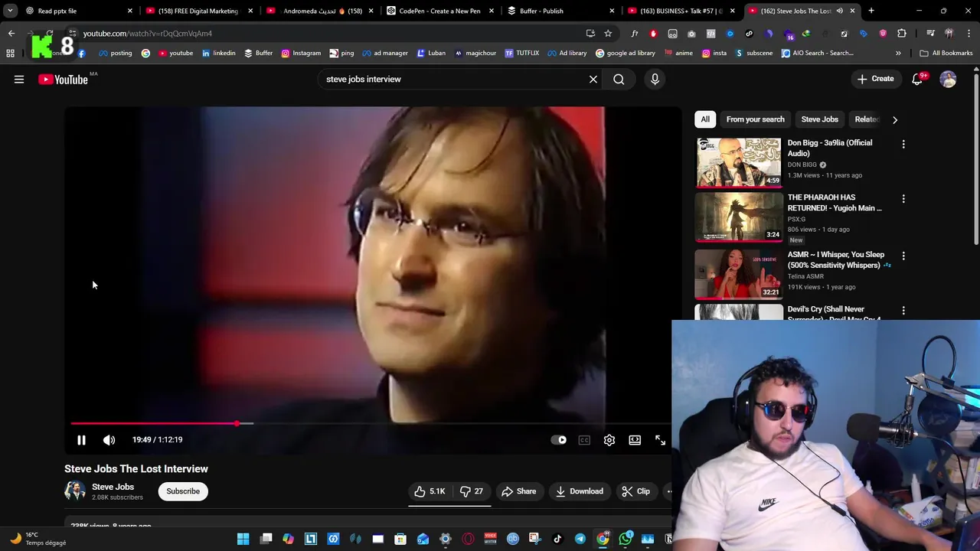Toggle the autoplay switch
This screenshot has width=980, height=551.
click(559, 440)
